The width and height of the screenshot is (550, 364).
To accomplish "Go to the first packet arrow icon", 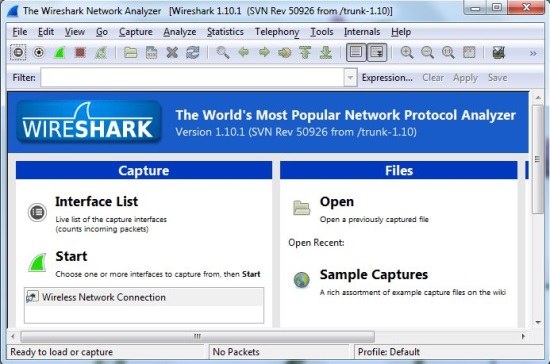I will [305, 53].
